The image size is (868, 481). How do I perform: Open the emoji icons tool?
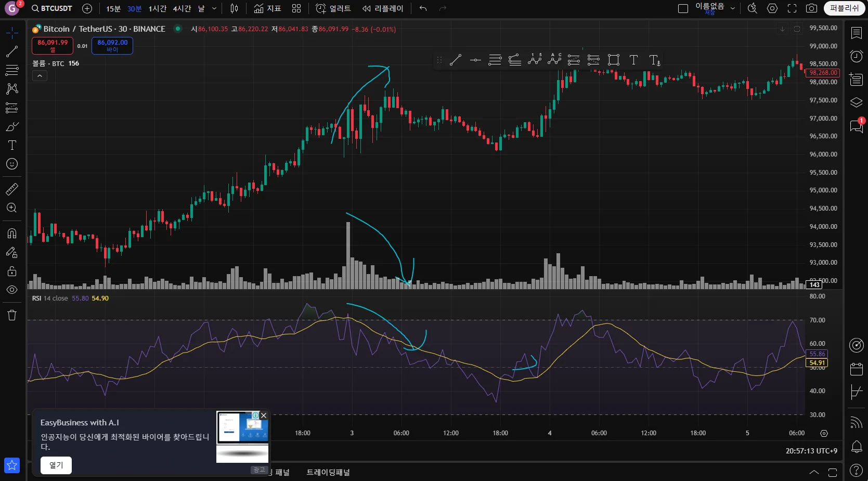(x=11, y=164)
